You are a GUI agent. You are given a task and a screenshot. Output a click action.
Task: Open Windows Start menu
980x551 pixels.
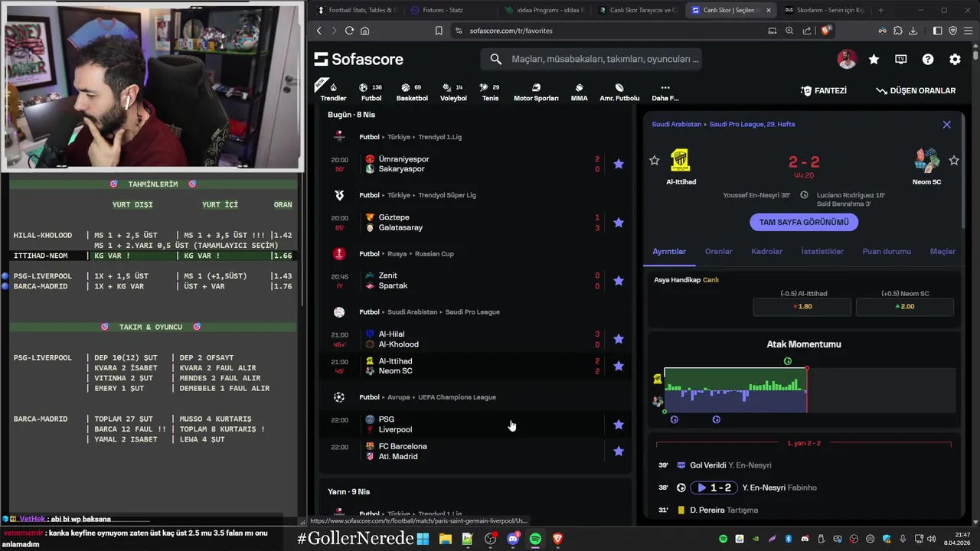(423, 539)
